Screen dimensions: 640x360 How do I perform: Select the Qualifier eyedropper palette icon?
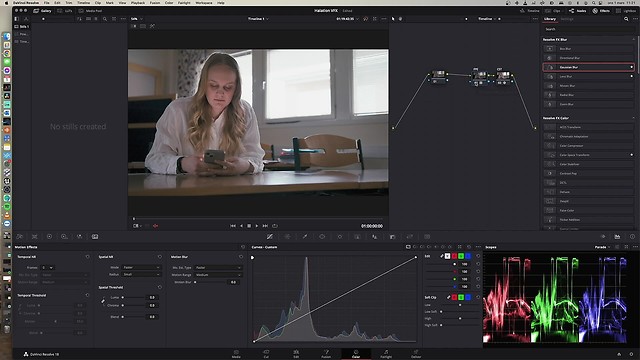click(x=305, y=237)
